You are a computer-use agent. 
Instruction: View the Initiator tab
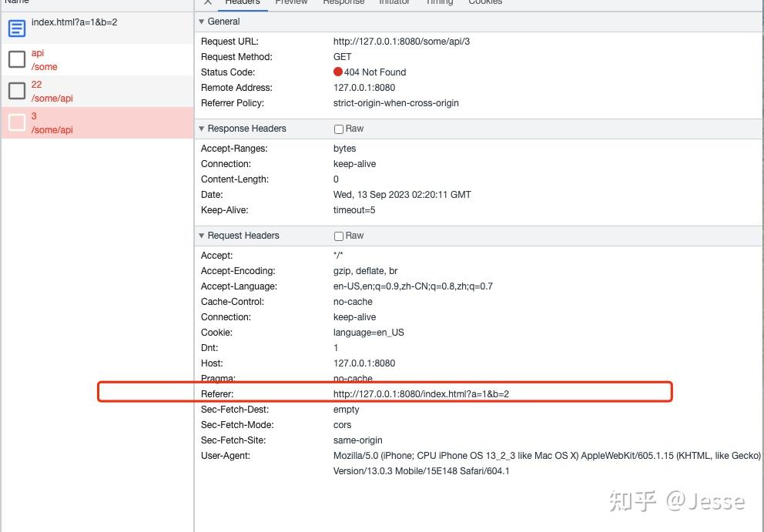tap(394, 4)
